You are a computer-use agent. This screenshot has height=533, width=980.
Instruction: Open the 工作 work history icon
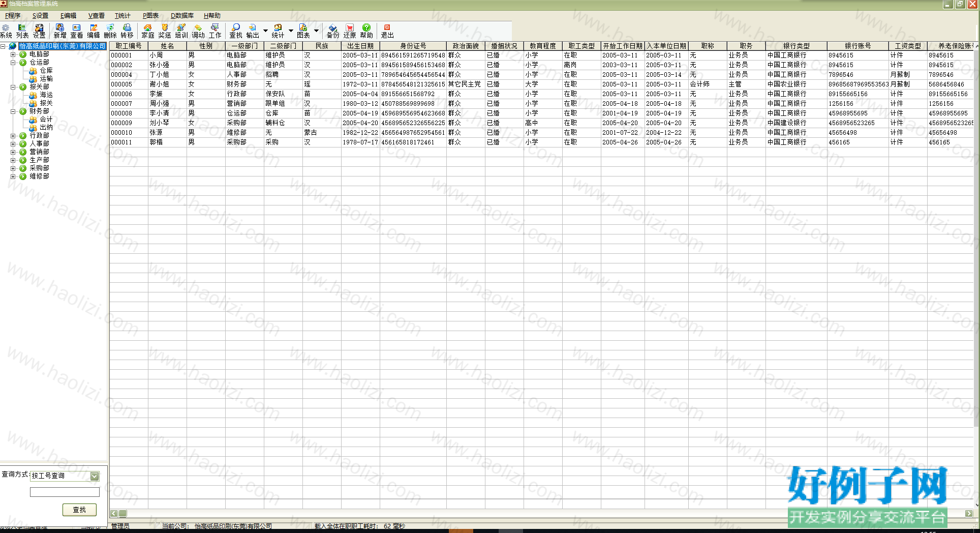click(215, 31)
